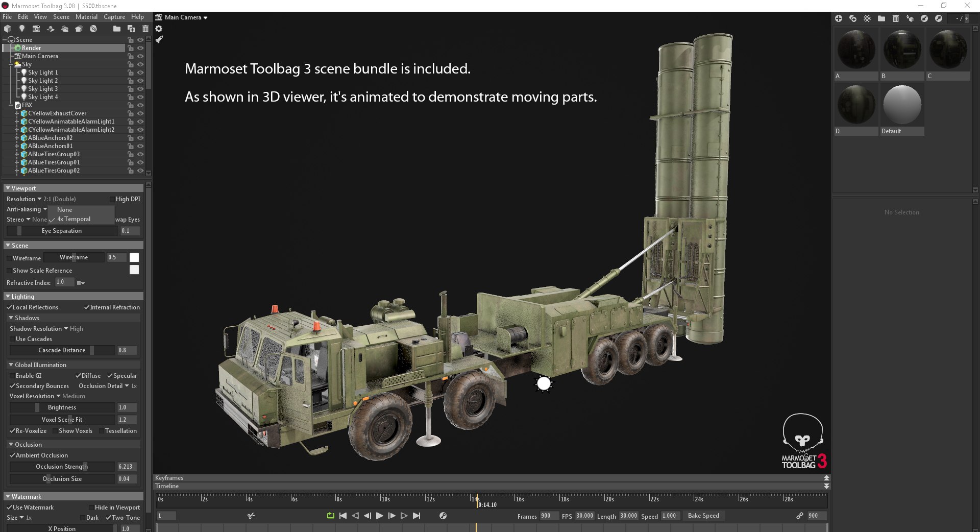
Task: Import material with down-left arrow icon
Action: (924, 18)
